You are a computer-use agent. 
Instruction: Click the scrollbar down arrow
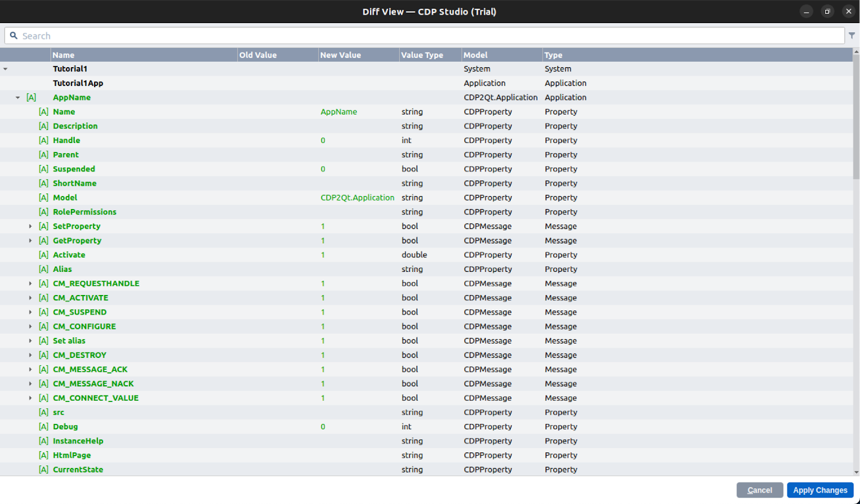(x=856, y=472)
